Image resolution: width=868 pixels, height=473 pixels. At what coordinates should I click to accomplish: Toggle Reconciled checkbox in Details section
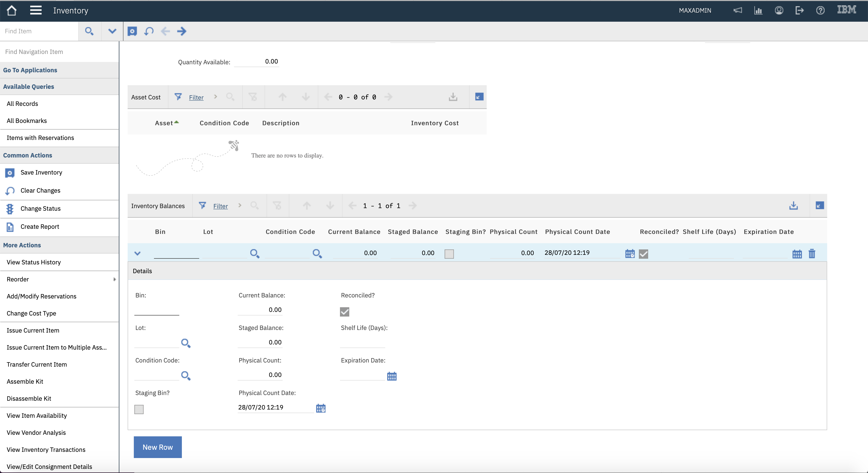(344, 312)
